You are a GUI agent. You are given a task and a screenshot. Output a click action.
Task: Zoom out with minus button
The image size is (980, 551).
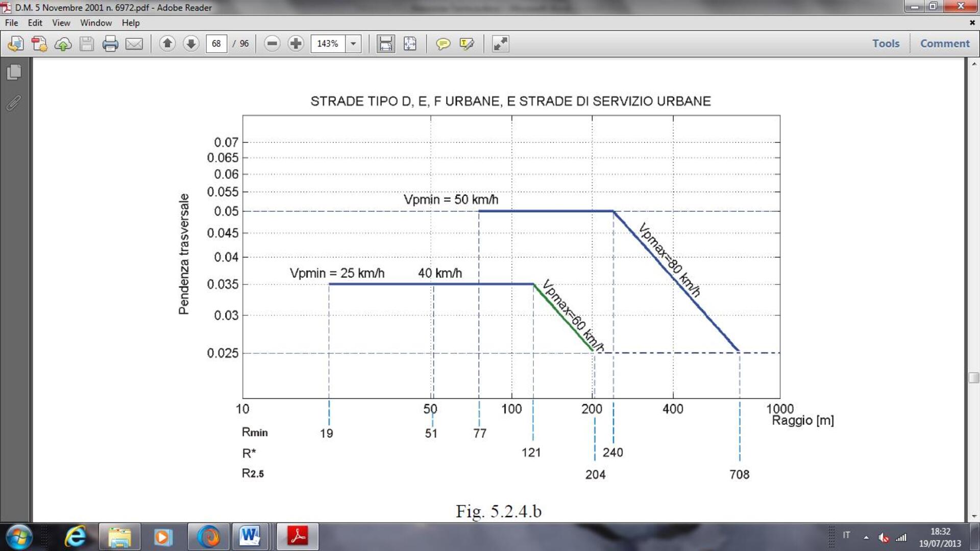pyautogui.click(x=272, y=44)
